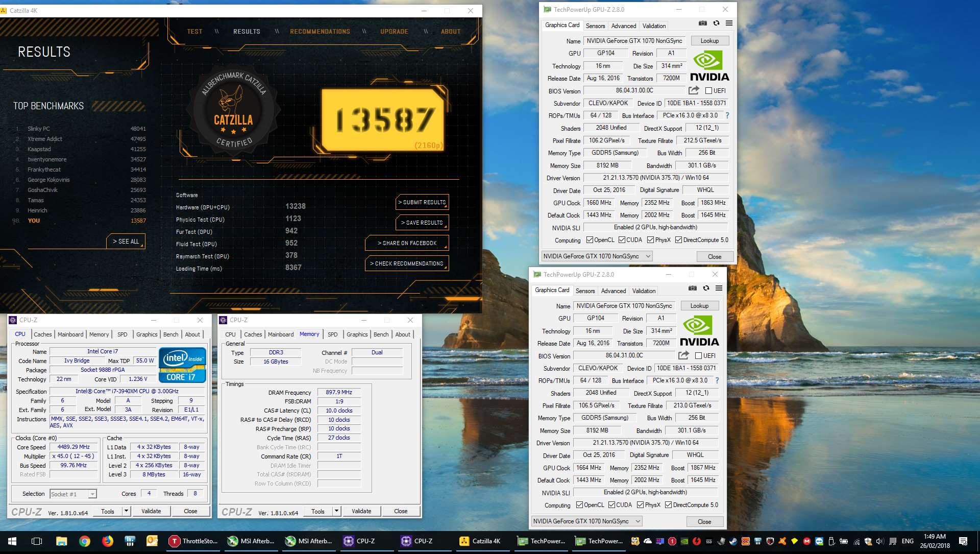The image size is (980, 554).
Task: Toggle CUDA checkbox in upper GPU-Z
Action: coord(622,240)
